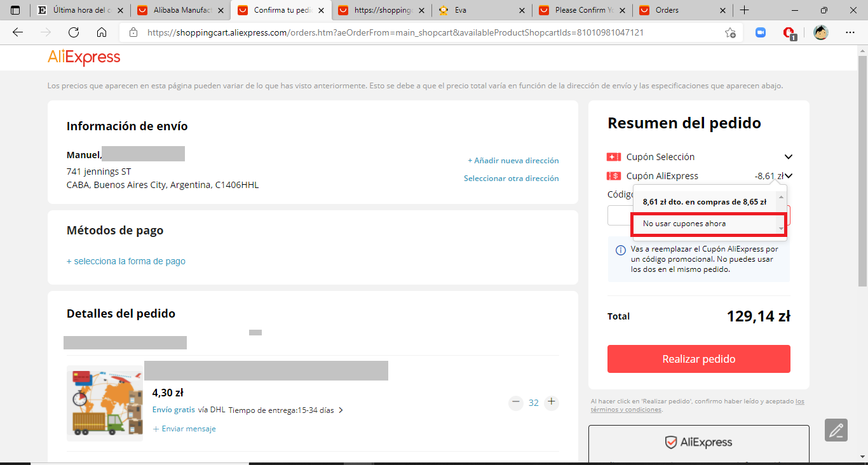Viewport: 868px width, 465px height.
Task: Click the 741 jennings ST address line
Action: 99,172
